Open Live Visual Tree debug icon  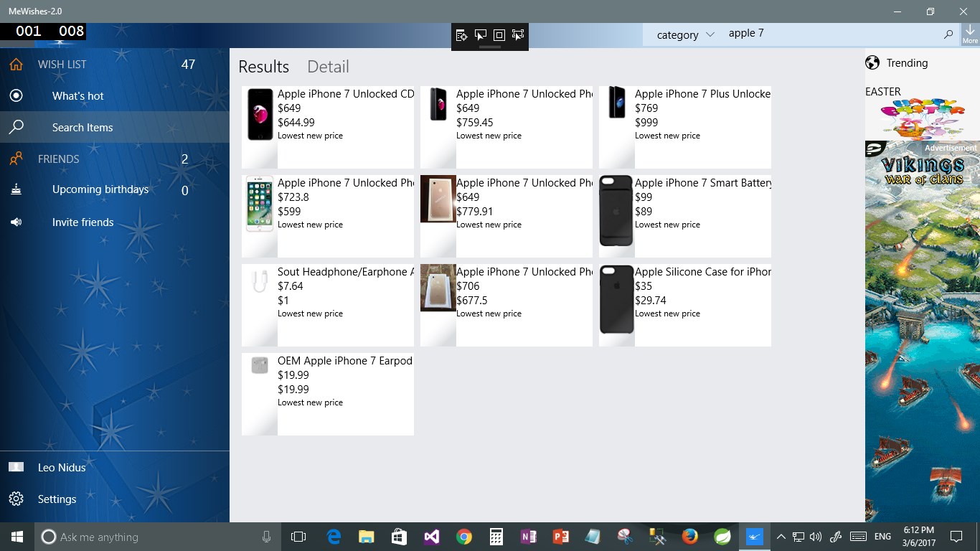tap(461, 35)
